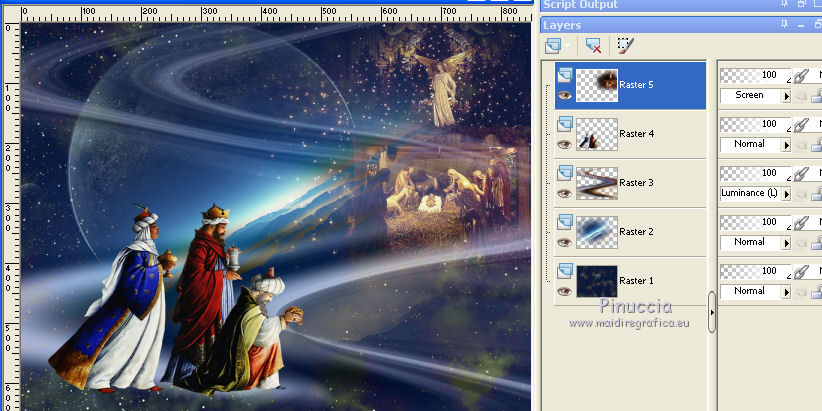
Task: Toggle the link icon for Raster 3
Action: 802,175
